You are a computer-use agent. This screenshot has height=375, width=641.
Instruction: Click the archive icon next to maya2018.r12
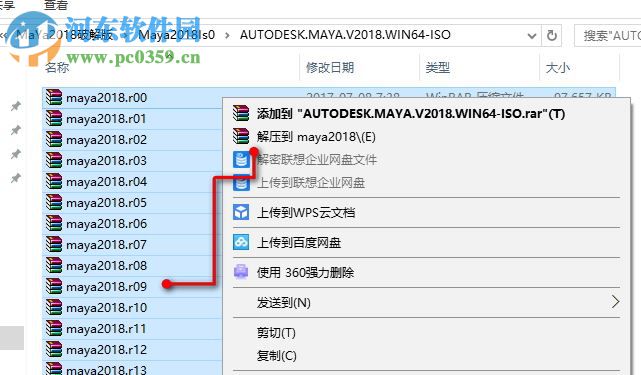54,350
